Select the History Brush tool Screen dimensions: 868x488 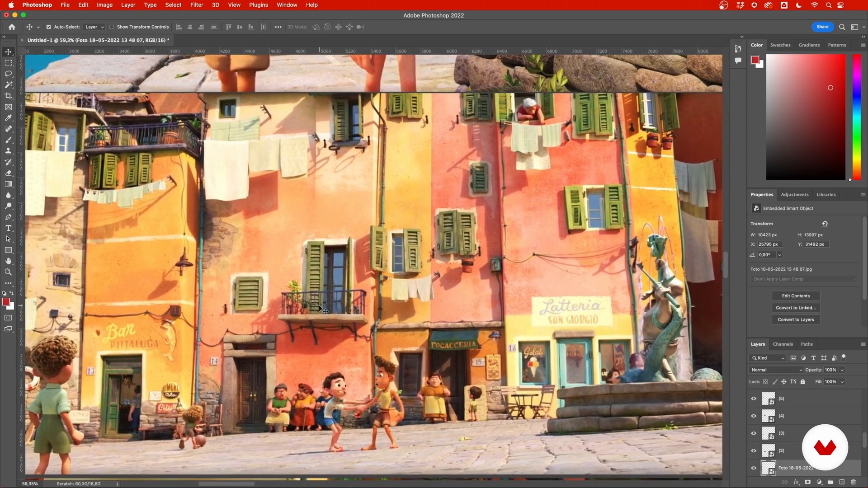pos(8,162)
